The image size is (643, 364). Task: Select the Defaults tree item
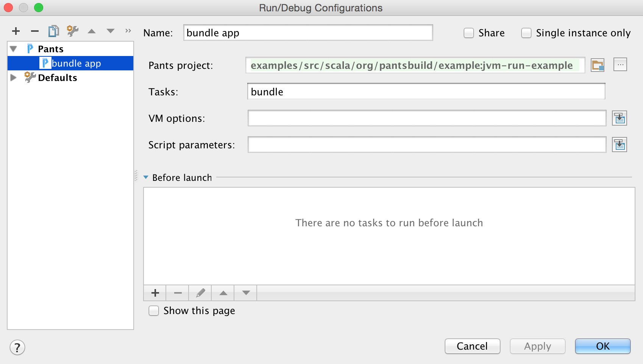58,78
